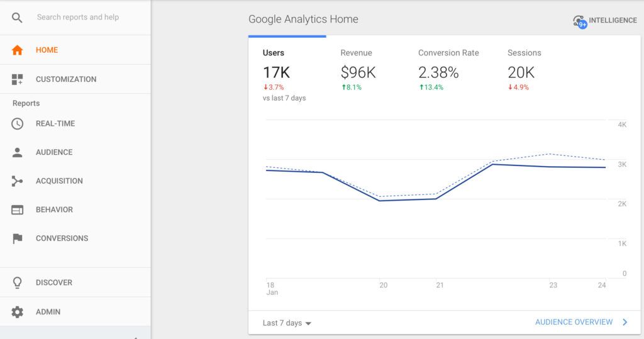Select the Audience person icon
Screen dimensions: 644x339
17,152
